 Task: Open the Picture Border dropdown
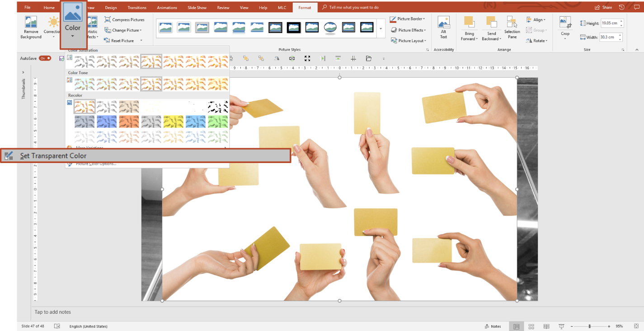coord(408,19)
